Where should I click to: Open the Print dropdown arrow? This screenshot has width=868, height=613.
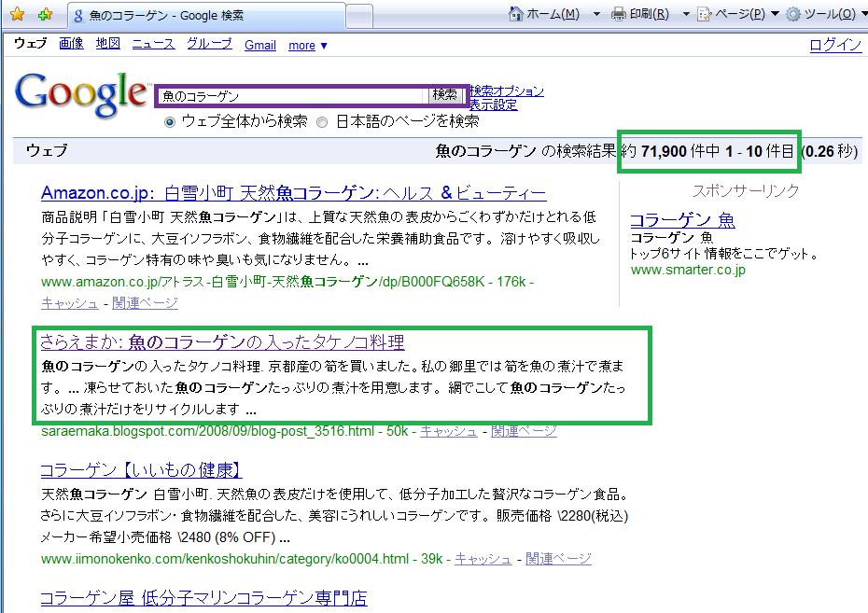click(x=686, y=14)
